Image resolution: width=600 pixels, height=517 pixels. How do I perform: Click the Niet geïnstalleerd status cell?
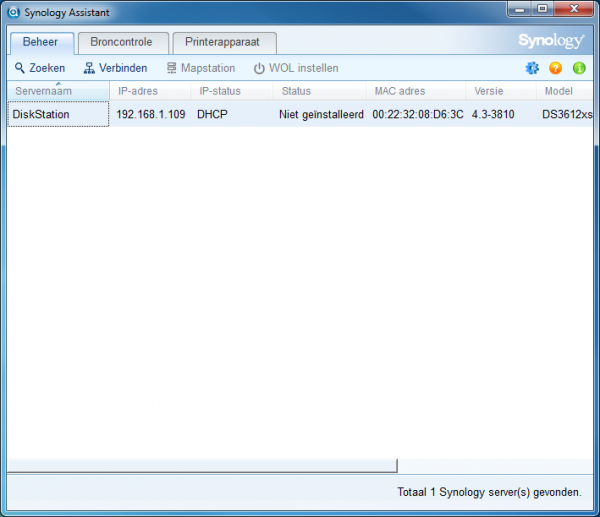pos(321,114)
